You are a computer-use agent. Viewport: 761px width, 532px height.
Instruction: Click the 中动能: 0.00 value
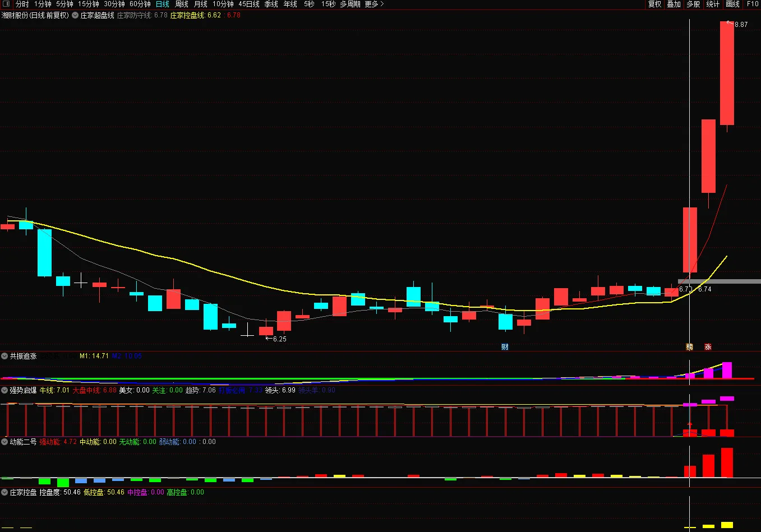coord(98,442)
